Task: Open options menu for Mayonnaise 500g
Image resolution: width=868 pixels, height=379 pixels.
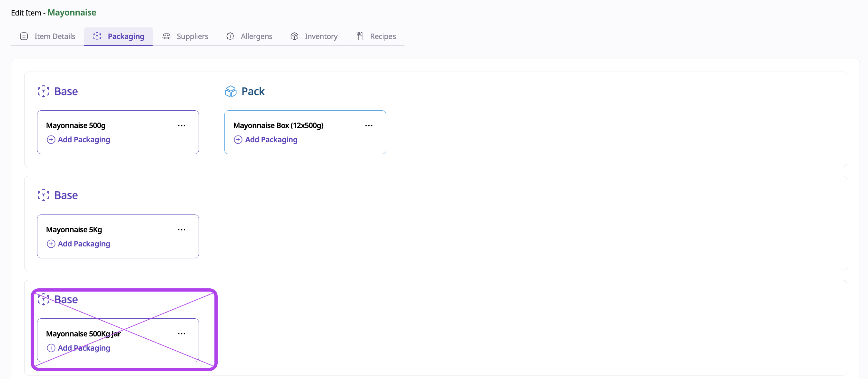Action: click(181, 125)
